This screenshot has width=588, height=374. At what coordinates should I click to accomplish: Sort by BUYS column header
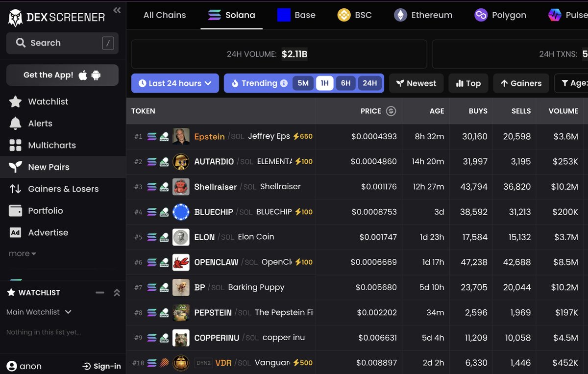478,111
